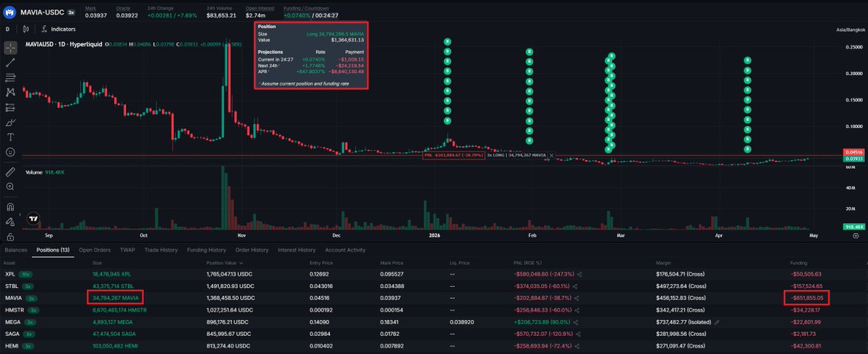Open the Order History tab
The width and height of the screenshot is (868, 354).
coord(252,250)
